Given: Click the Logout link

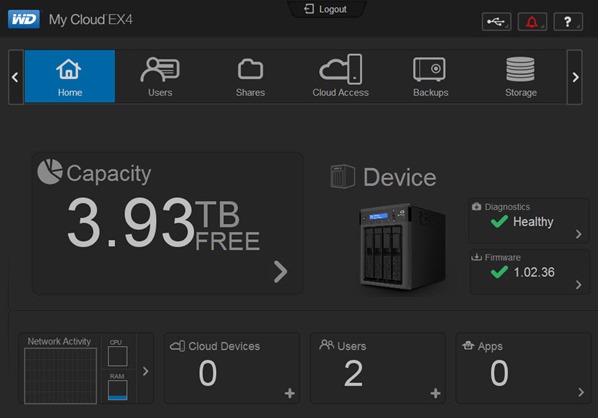Looking at the screenshot, I should [x=326, y=9].
